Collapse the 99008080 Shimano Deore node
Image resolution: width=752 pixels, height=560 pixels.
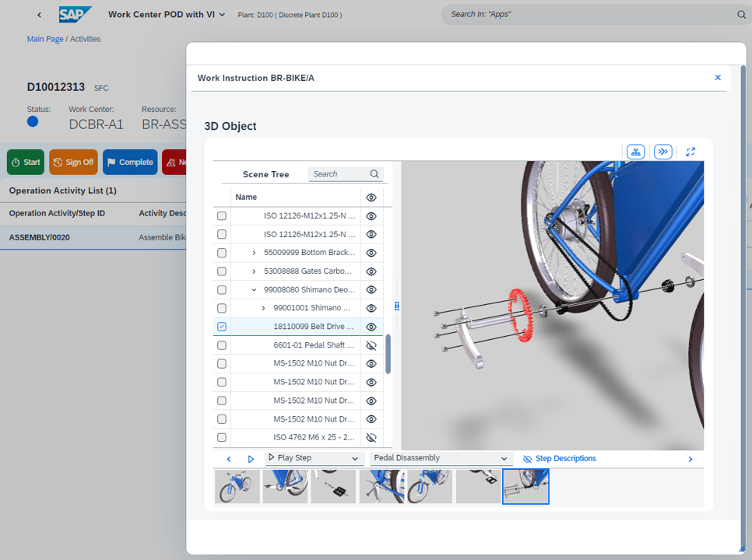(255, 290)
